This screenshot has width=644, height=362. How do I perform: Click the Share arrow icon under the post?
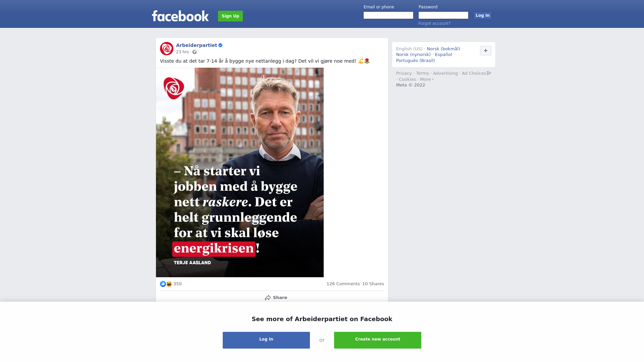click(x=268, y=298)
